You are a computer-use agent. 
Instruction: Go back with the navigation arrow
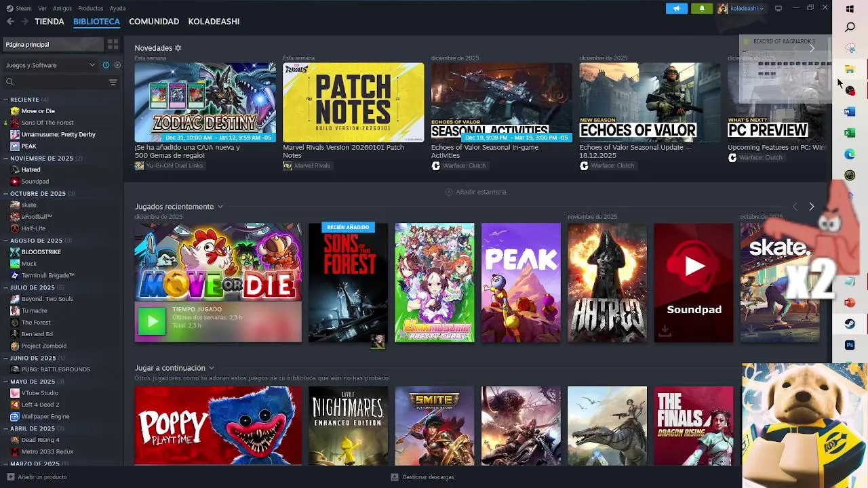[x=10, y=22]
